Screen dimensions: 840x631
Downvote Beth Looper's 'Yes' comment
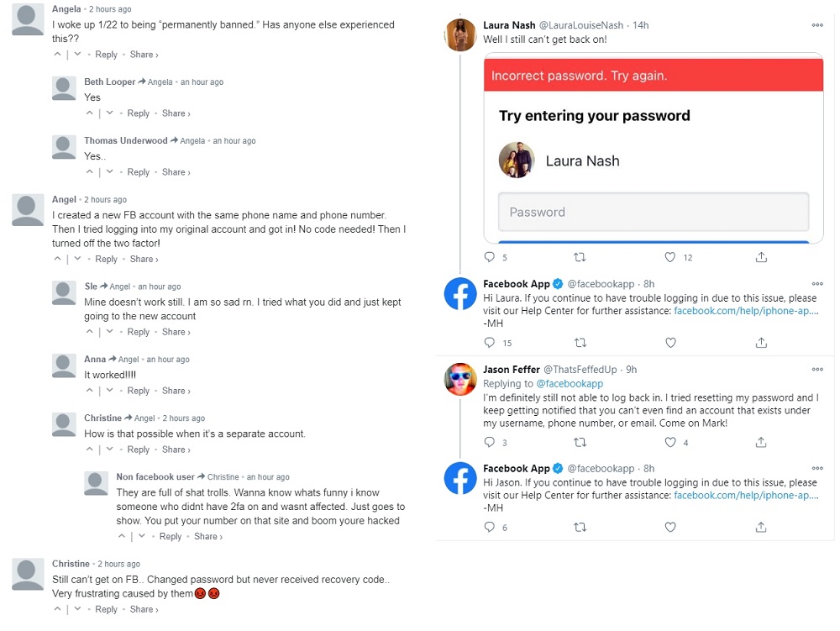click(110, 113)
